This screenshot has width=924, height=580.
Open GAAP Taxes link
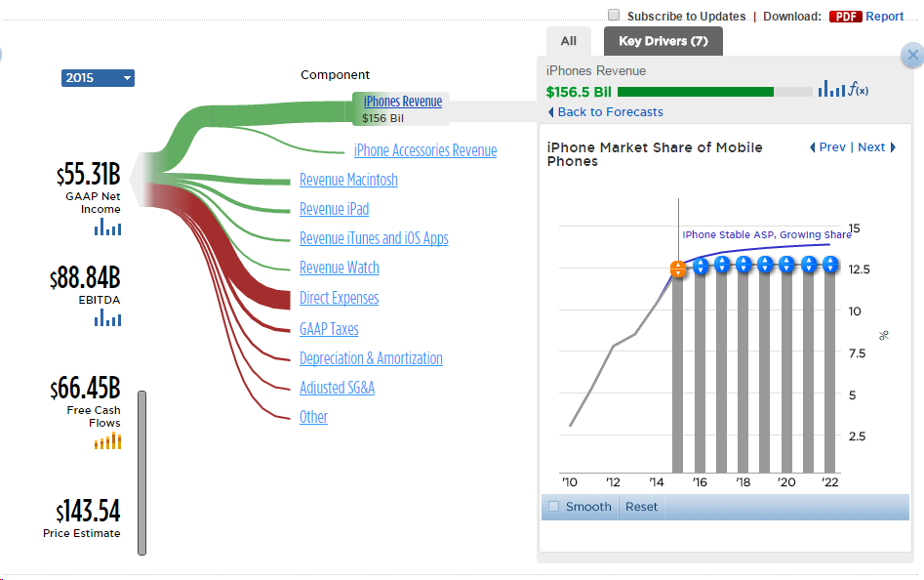tap(329, 329)
